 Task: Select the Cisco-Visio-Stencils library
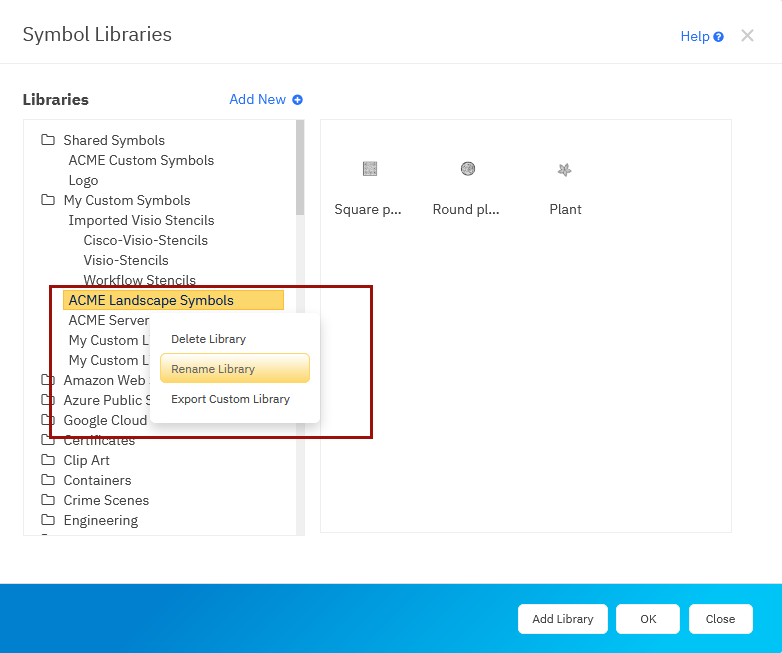click(145, 240)
